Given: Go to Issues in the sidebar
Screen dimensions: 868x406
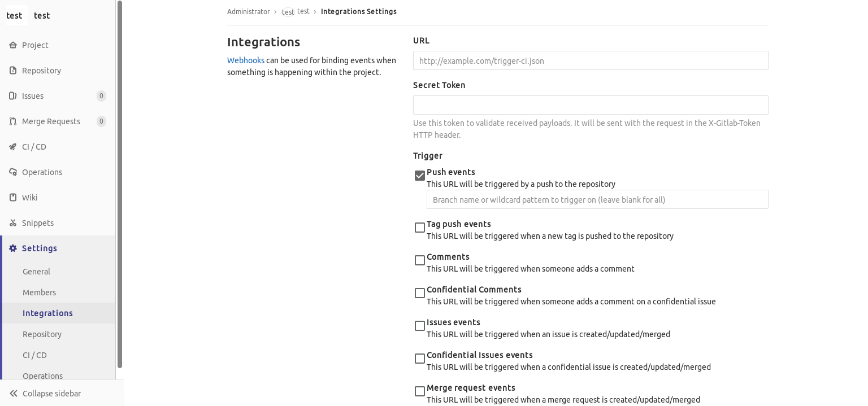Looking at the screenshot, I should click(x=58, y=96).
